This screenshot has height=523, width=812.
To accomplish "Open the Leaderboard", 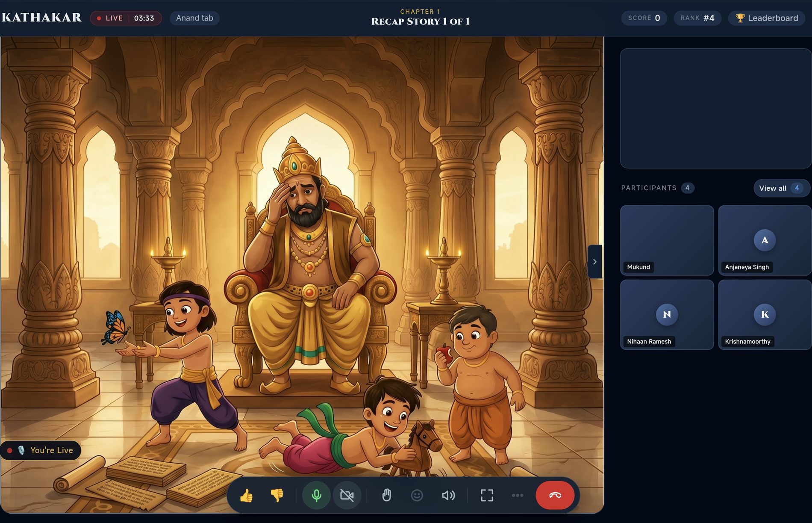I will [x=767, y=18].
